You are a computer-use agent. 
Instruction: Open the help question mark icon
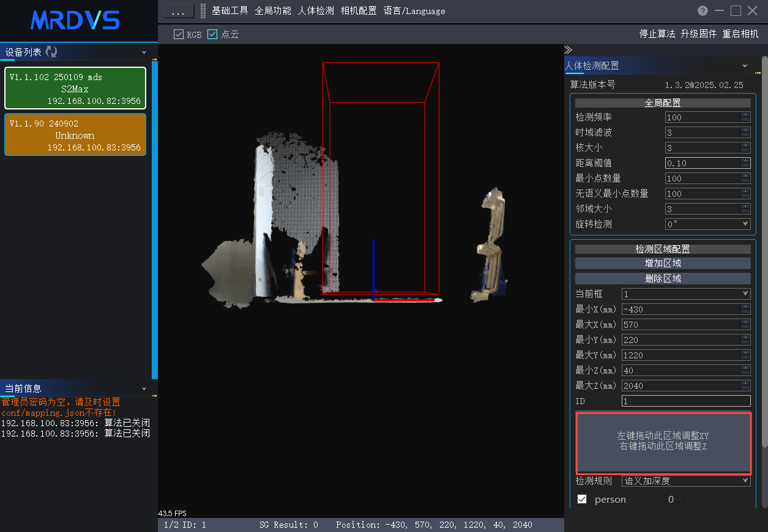coord(703,11)
